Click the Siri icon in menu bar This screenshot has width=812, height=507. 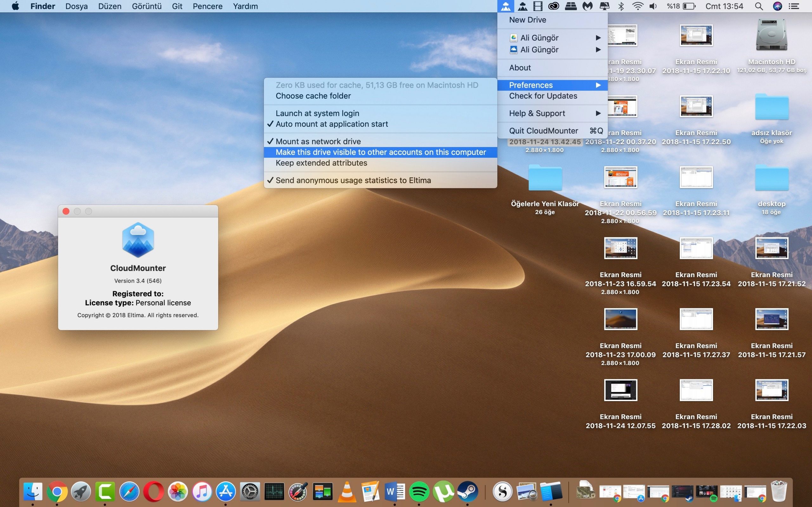click(777, 6)
